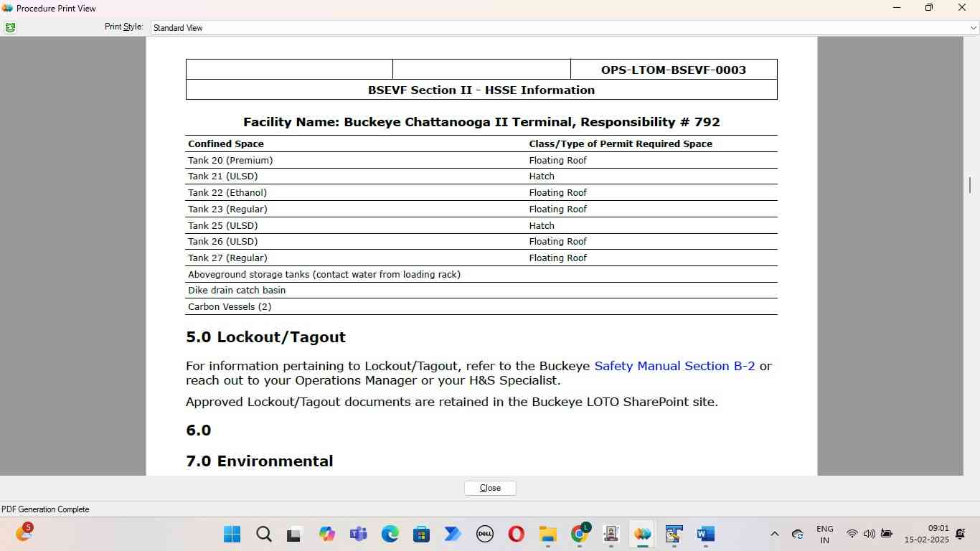Click the notification bell tray icon
This screenshot has height=551, width=980.
(961, 534)
